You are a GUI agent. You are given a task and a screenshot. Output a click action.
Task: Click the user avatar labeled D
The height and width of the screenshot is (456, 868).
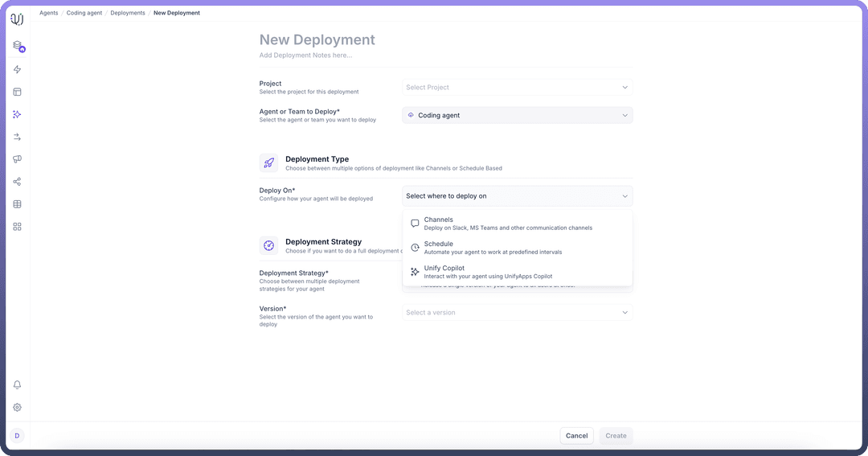(17, 436)
